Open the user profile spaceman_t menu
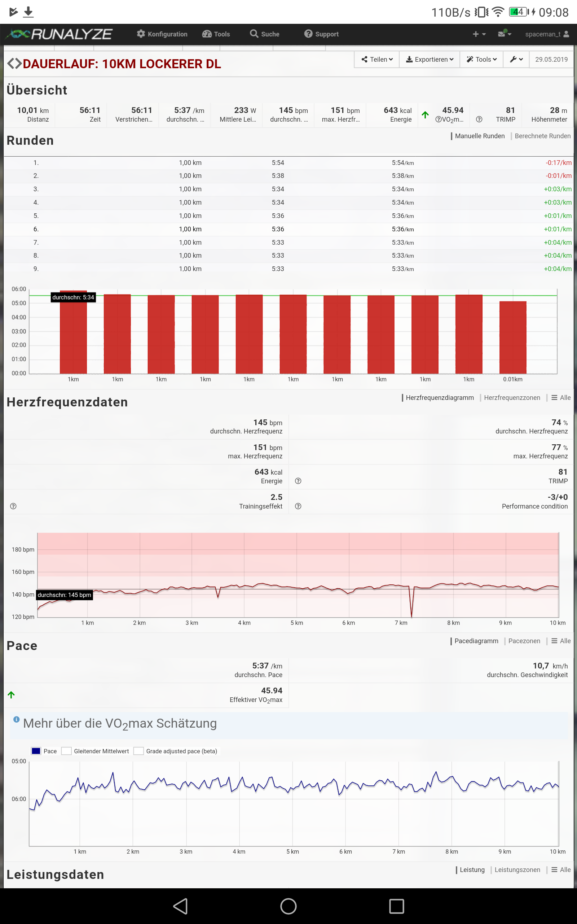This screenshot has width=577, height=924. (x=546, y=34)
